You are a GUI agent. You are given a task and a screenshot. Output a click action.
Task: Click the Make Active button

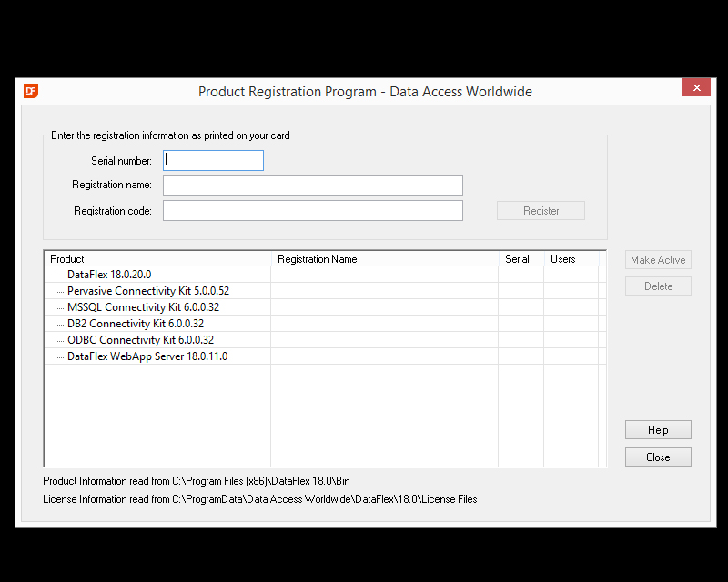point(658,260)
